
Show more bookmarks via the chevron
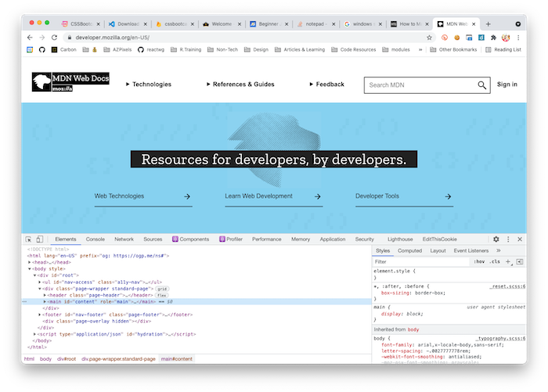point(420,49)
